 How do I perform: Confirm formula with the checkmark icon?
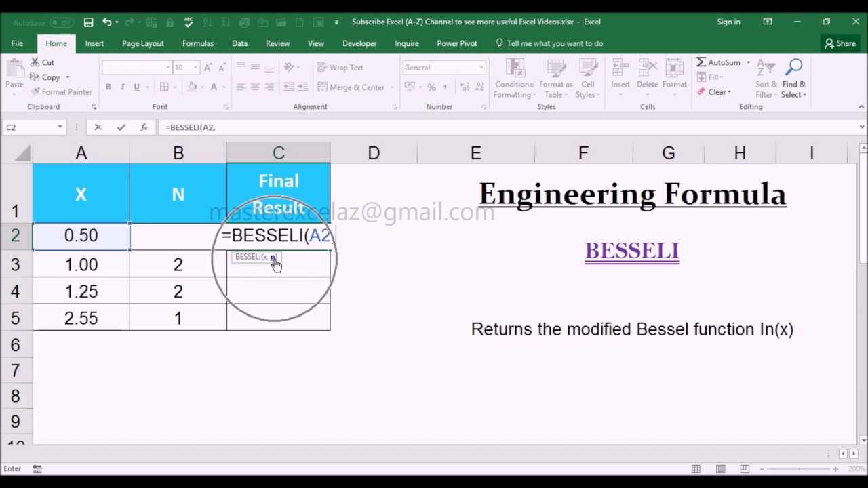point(121,127)
